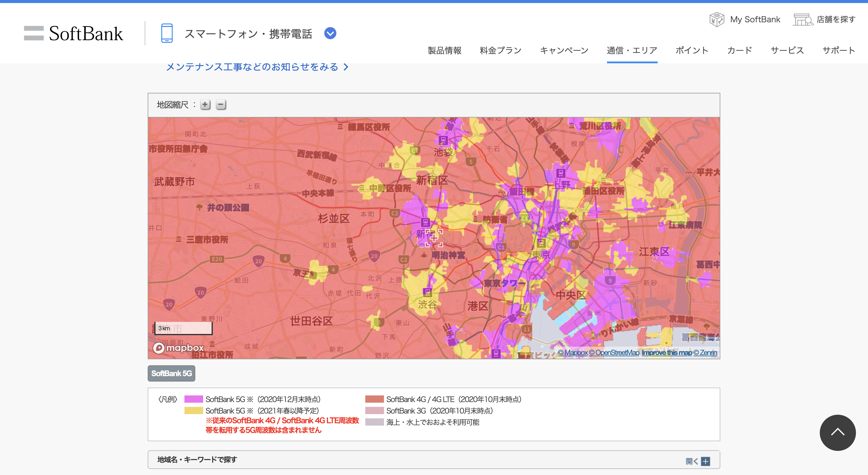Screen dimensions: 868x475
Task: Click the Shinjuku station icon on map
Action: tap(425, 222)
